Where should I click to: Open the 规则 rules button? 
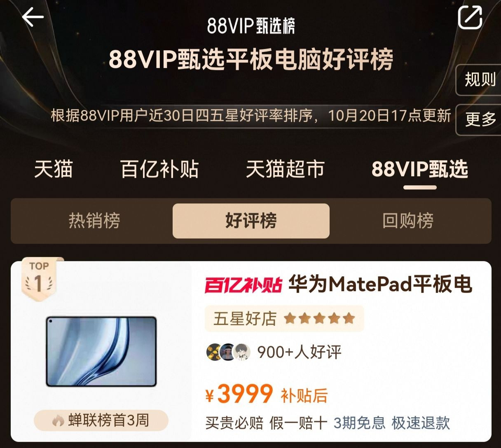479,79
